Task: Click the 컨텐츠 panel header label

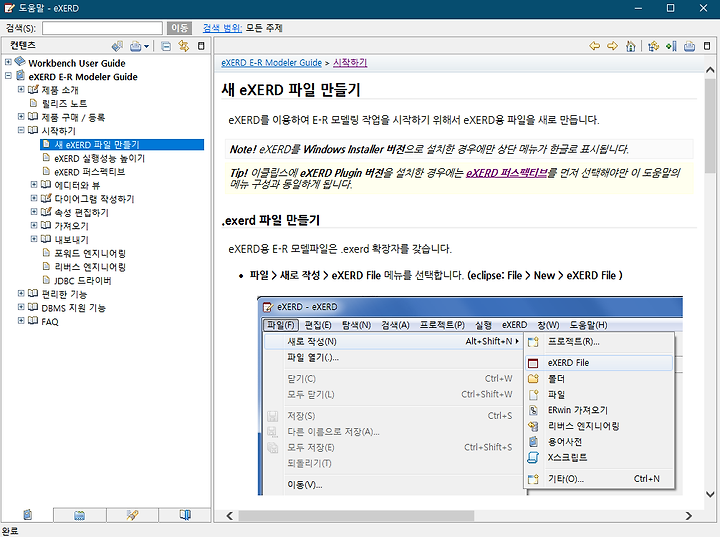Action: pos(23,45)
